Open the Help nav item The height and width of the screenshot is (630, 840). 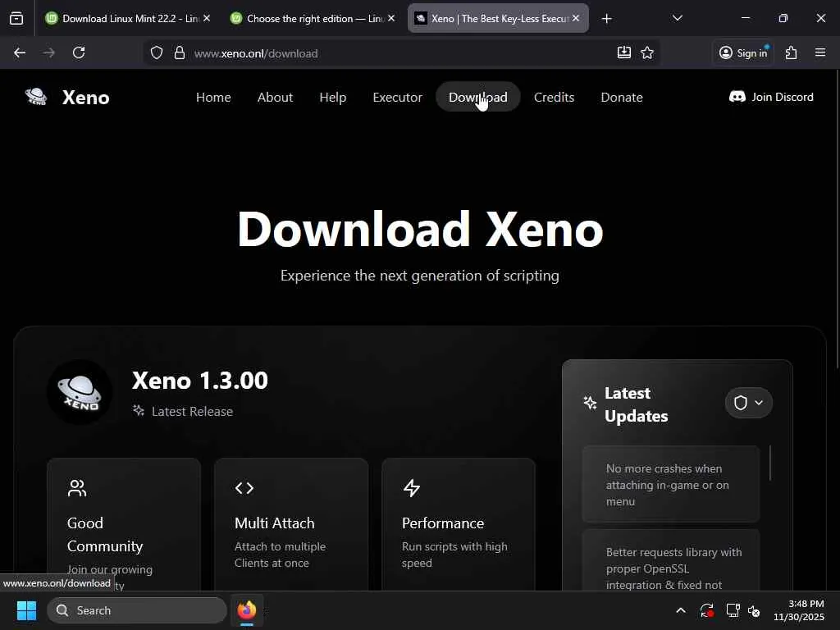coord(333,97)
